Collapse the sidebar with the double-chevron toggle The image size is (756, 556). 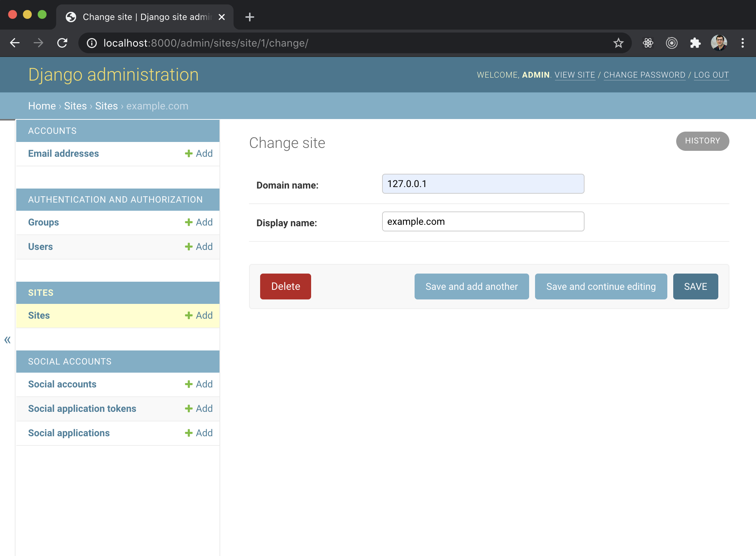7,340
